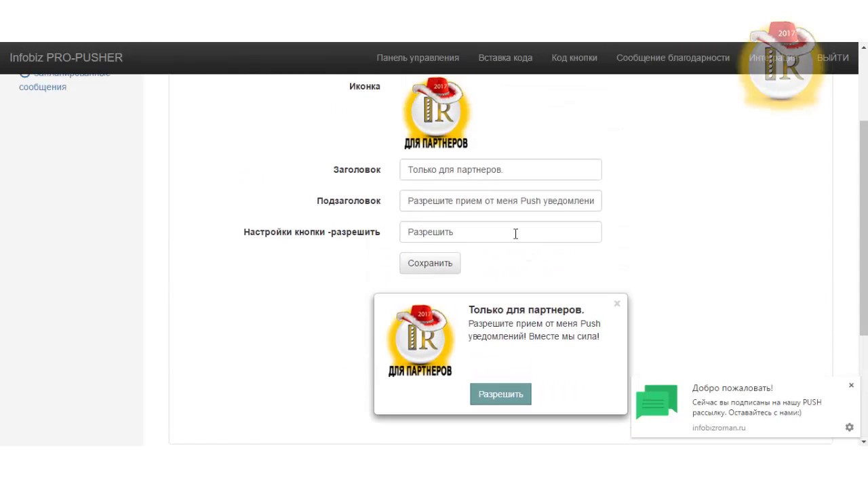Click the scrollbar down arrow
The width and height of the screenshot is (868, 488).
coord(863,441)
